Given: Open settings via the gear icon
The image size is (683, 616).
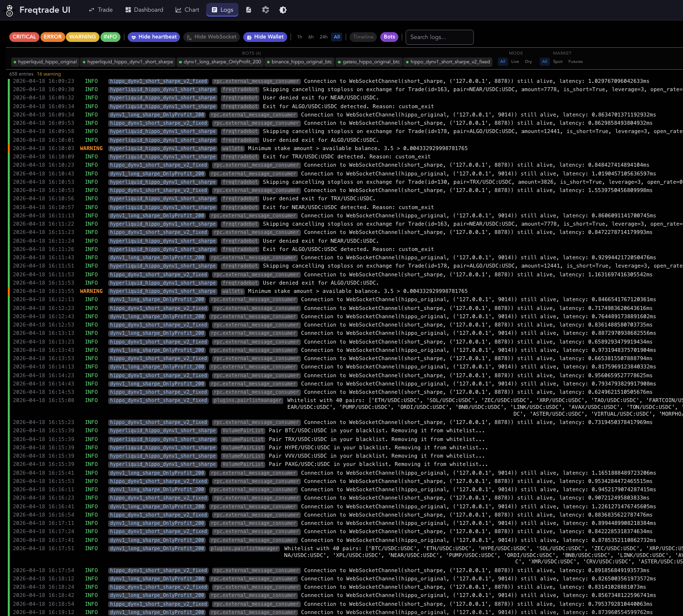Looking at the screenshot, I should [266, 10].
